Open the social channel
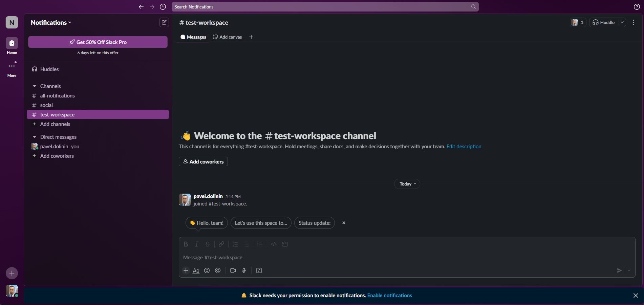Image resolution: width=644 pixels, height=305 pixels. pyautogui.click(x=46, y=105)
